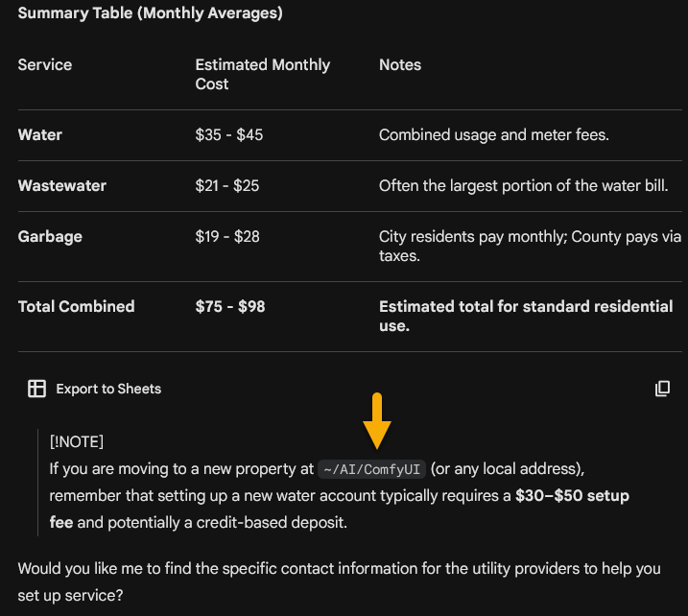Click the "Total Combined" row label
Viewport: 688px width, 616px height.
click(76, 307)
